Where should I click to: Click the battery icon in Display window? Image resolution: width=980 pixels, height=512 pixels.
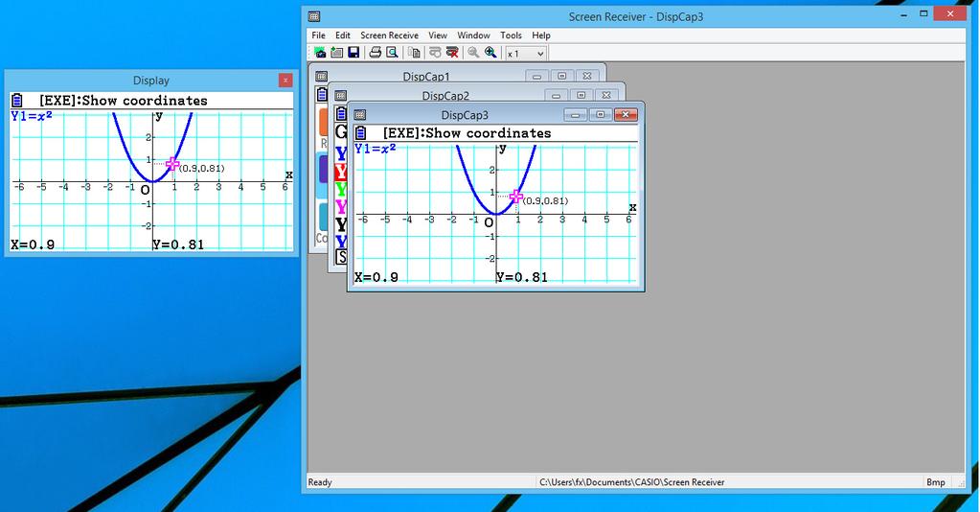17,100
